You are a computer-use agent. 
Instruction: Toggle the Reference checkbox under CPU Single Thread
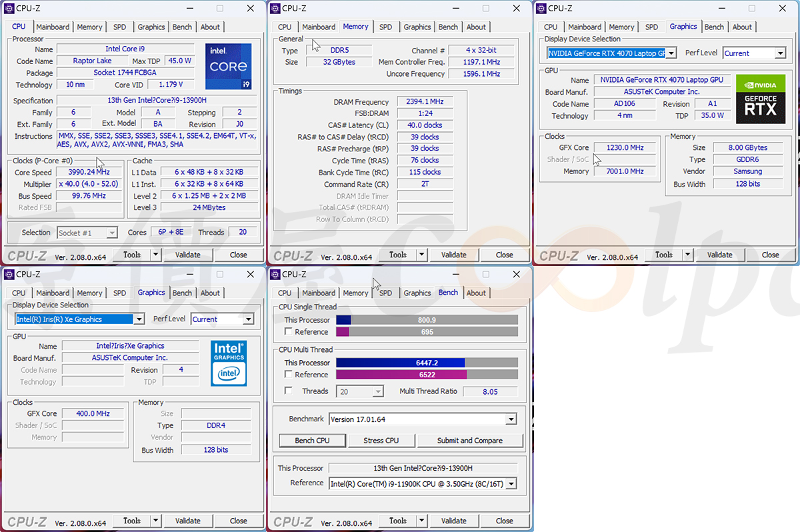(289, 331)
